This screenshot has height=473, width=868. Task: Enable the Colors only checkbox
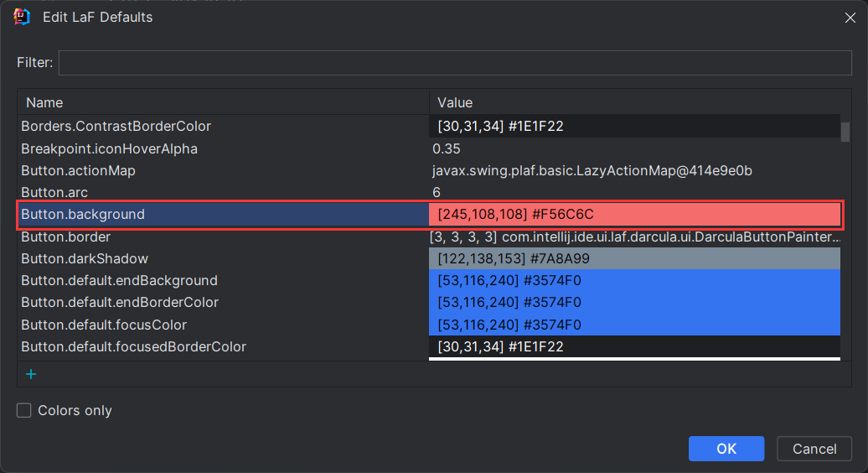coord(23,410)
